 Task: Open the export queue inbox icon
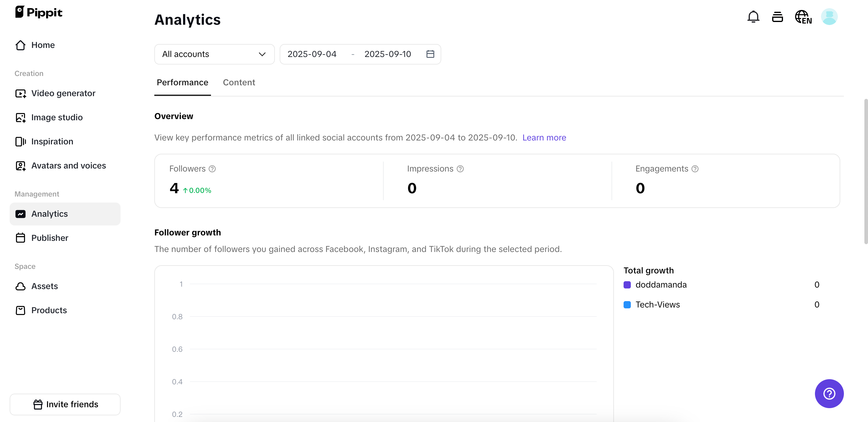pos(778,17)
